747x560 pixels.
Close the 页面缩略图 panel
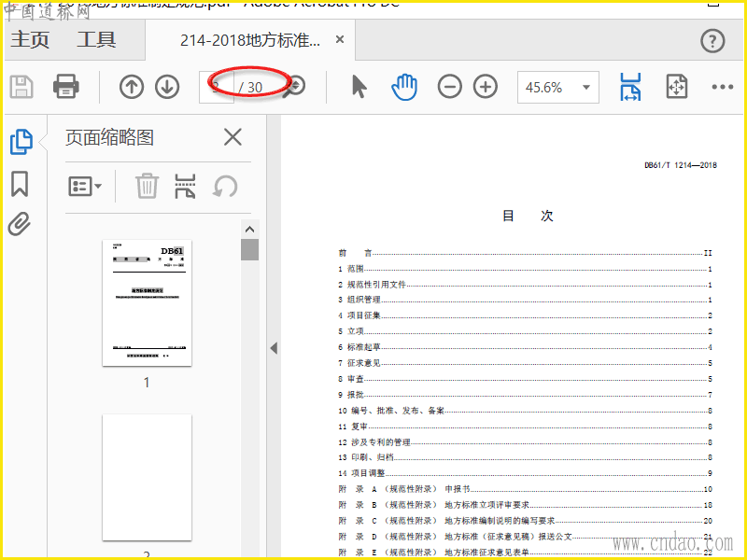click(x=233, y=137)
